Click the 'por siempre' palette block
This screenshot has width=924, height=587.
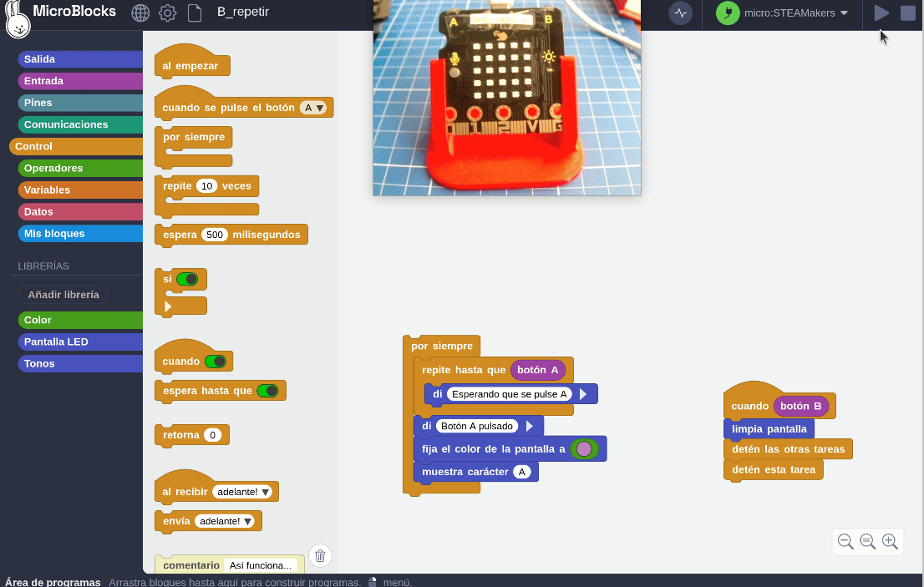(194, 137)
